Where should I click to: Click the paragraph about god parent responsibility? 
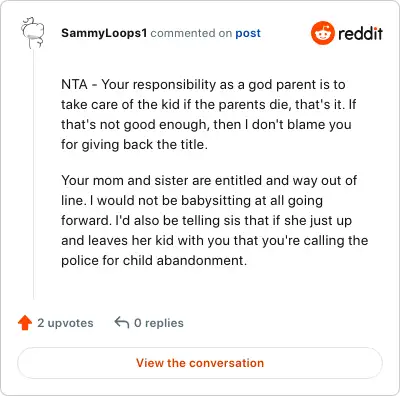[209, 114]
